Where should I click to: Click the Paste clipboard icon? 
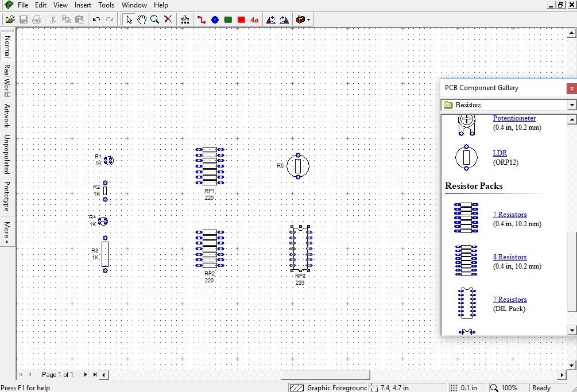[x=79, y=20]
